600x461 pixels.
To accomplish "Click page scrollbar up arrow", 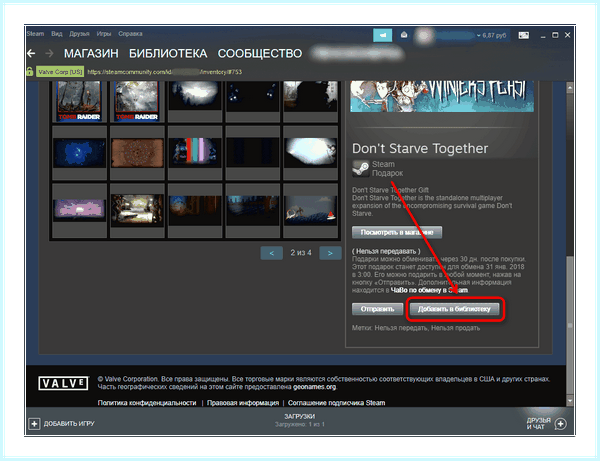I will tap(570, 88).
